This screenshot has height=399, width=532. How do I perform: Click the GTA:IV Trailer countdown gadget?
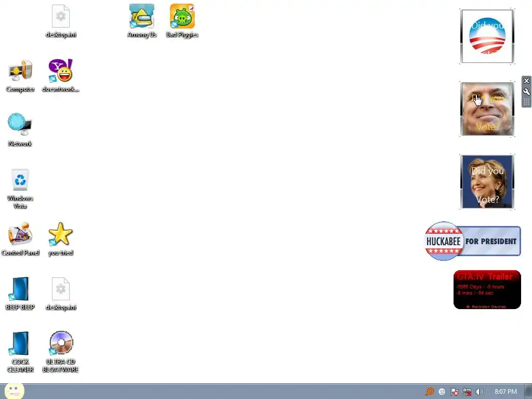487,289
